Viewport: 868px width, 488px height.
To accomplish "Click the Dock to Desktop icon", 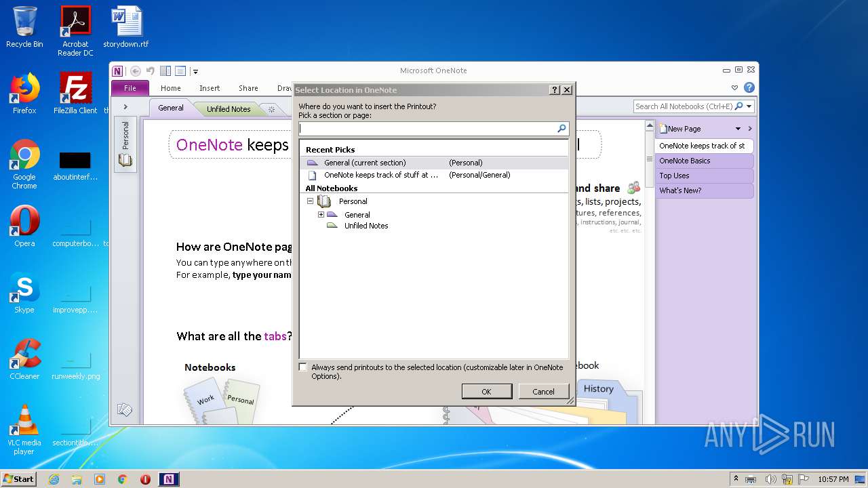I will click(165, 70).
